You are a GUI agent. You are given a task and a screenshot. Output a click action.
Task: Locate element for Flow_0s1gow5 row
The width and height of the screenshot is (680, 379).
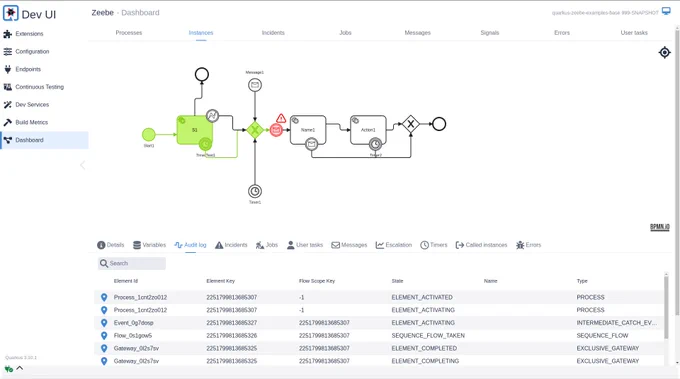tap(104, 335)
